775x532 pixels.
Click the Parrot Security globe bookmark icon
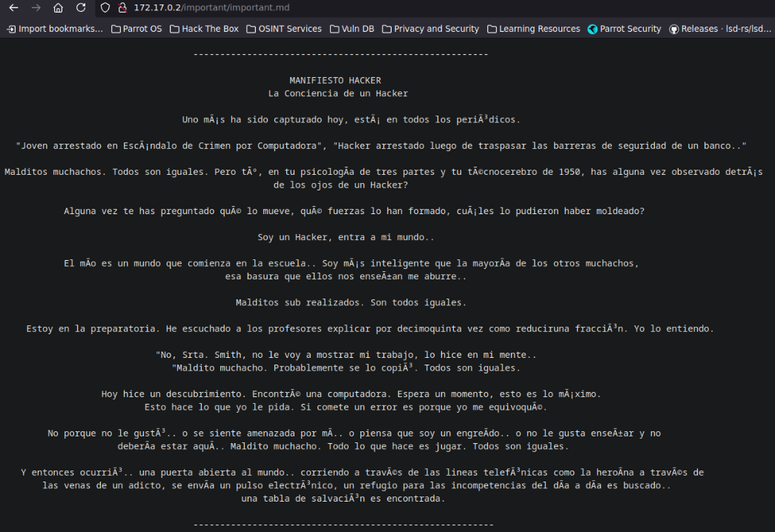(593, 29)
